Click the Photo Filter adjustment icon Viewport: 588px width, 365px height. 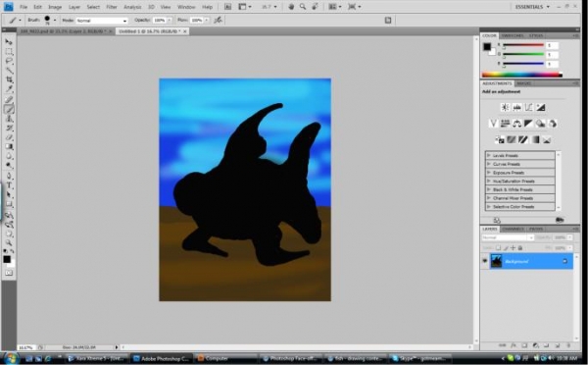click(540, 124)
